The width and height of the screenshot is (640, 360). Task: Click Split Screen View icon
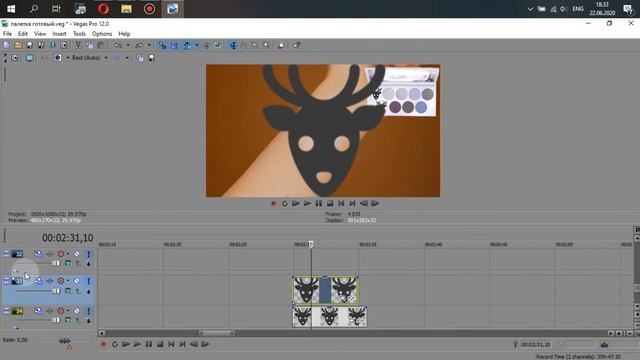click(58, 58)
